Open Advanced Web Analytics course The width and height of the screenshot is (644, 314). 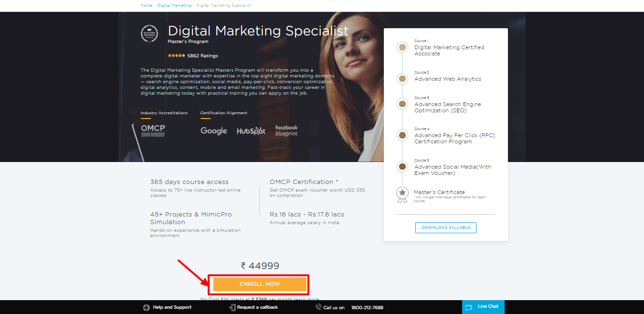[x=448, y=79]
